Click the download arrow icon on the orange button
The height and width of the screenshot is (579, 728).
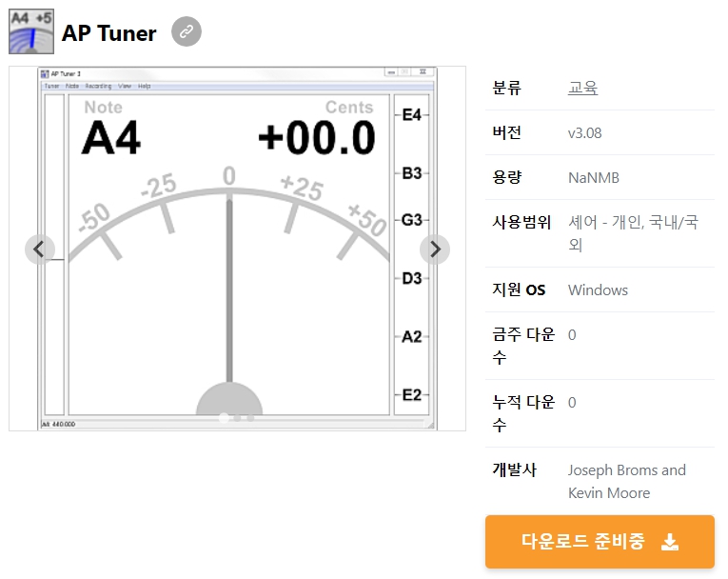click(x=670, y=542)
